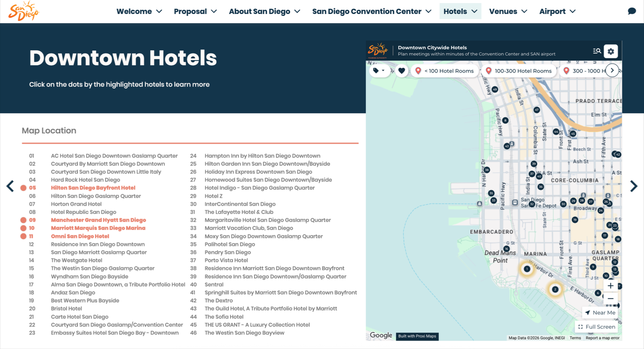Open map in Full Screen

(x=597, y=327)
